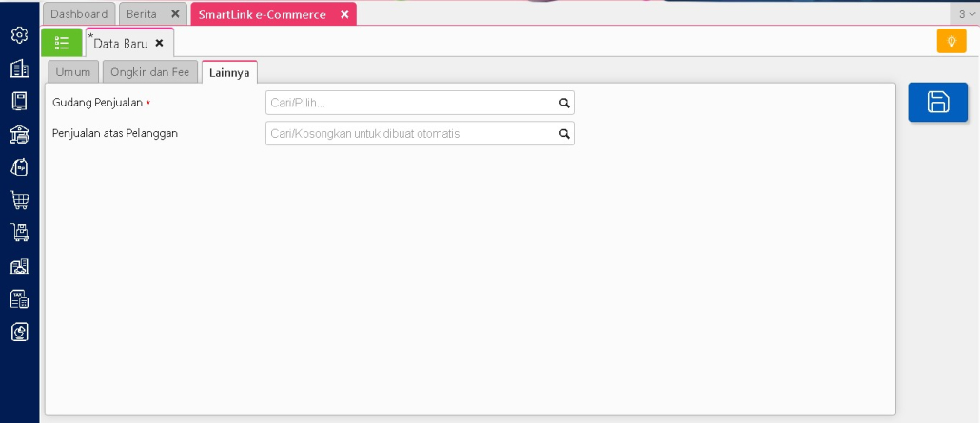This screenshot has width=980, height=423.
Task: Close the Data Baru tab
Action: click(x=160, y=43)
